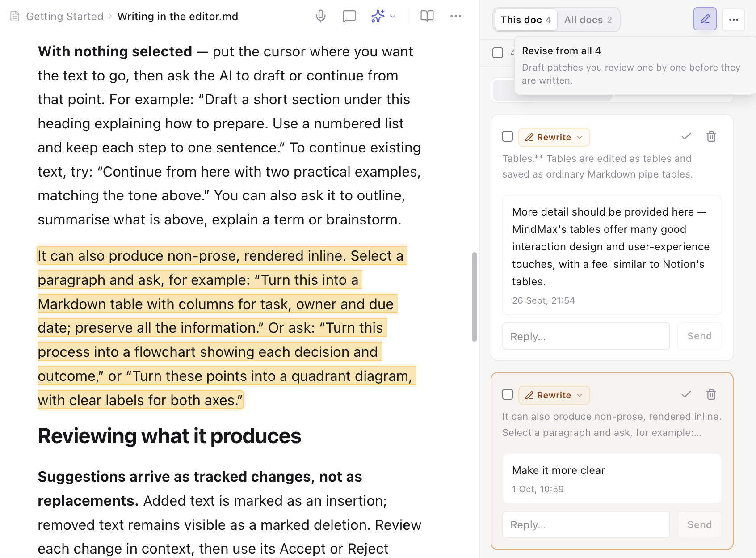Resolve the Tables comment with checkmark

coord(686,136)
